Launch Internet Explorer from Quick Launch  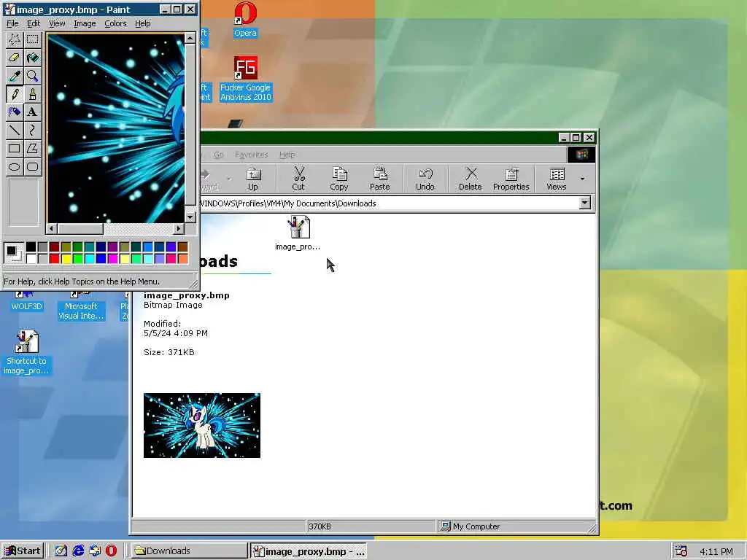tap(78, 551)
